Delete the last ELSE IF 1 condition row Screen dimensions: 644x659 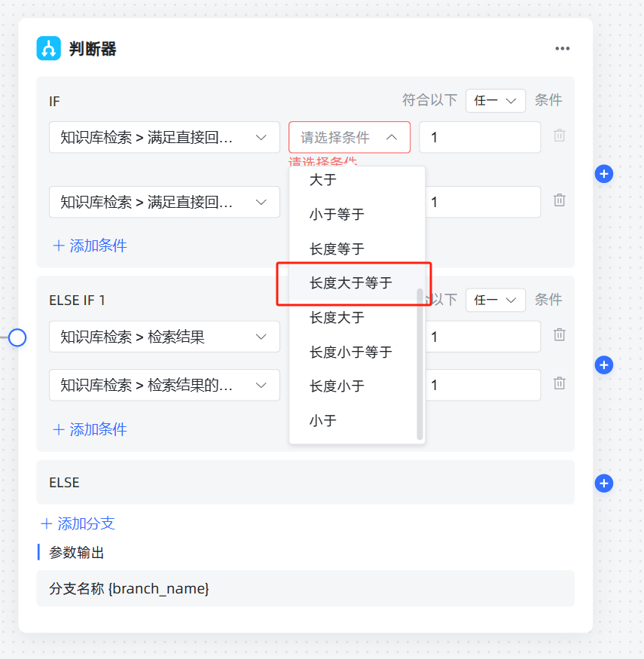[x=560, y=383]
